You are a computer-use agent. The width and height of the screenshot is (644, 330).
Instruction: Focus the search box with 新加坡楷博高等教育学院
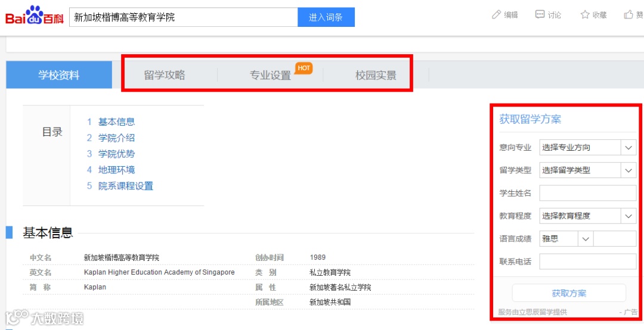(183, 17)
